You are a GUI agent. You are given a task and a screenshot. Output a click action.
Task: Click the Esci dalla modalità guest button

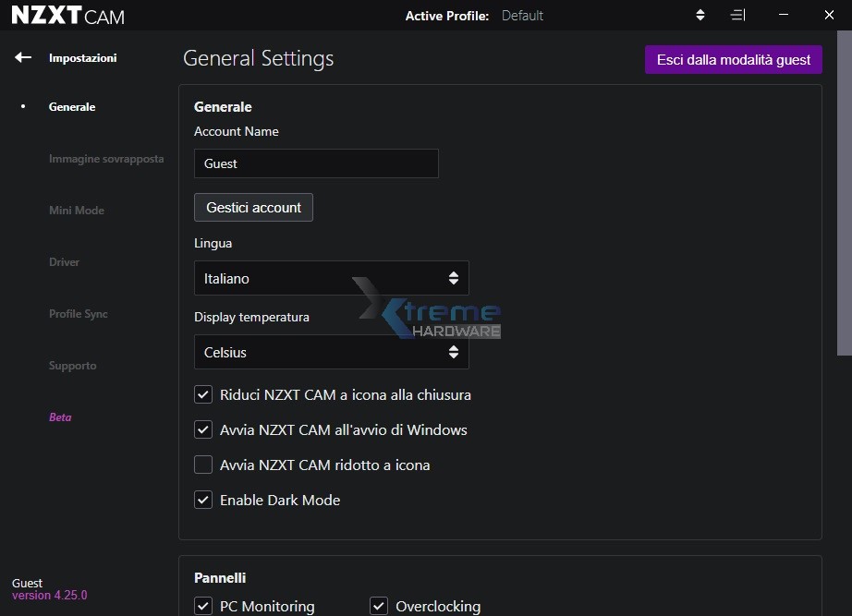click(734, 59)
